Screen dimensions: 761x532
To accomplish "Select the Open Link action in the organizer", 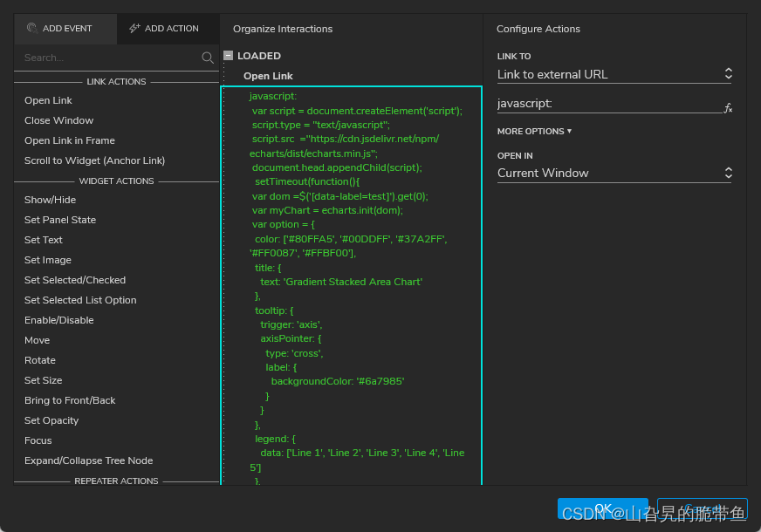I will [268, 76].
